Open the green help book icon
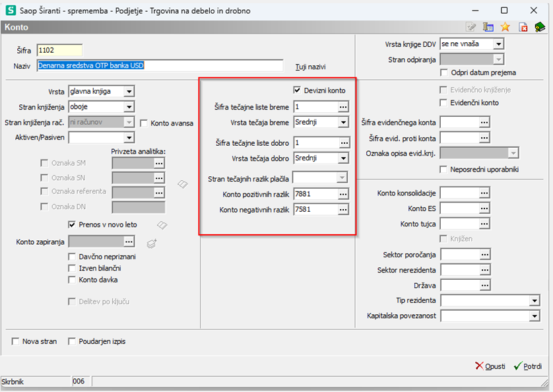553x392 pixels. 540,27
